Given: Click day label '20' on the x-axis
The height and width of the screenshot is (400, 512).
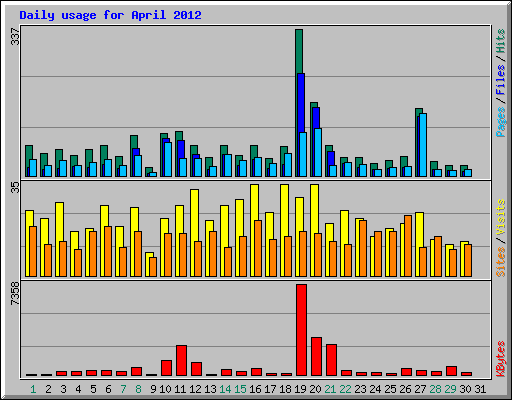Looking at the screenshot, I should tap(315, 389).
